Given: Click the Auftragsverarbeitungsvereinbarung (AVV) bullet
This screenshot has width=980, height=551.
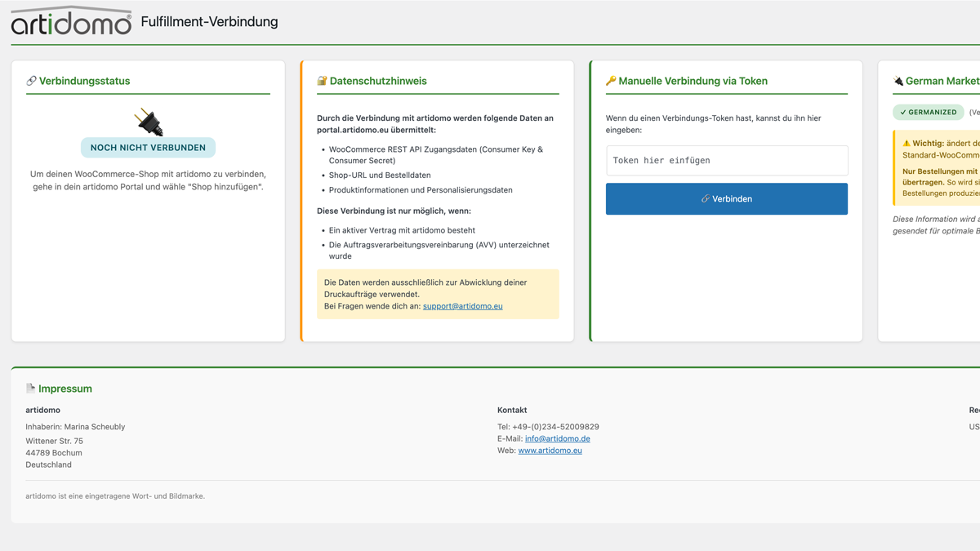Looking at the screenshot, I should (x=439, y=251).
